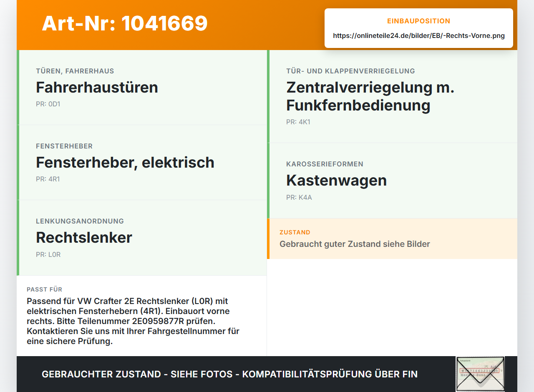The height and width of the screenshot is (392, 534).
Task: Click the Fensterheber, elektrisch heading
Action: point(125,162)
